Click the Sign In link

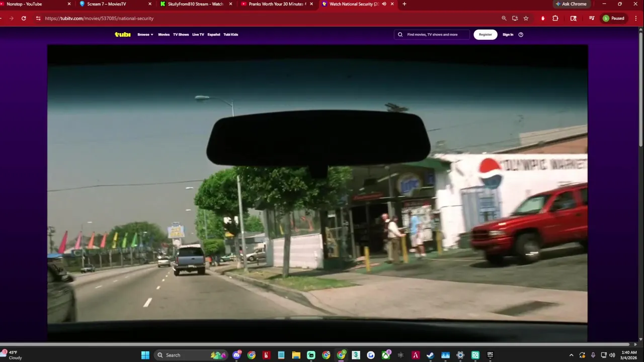point(508,35)
